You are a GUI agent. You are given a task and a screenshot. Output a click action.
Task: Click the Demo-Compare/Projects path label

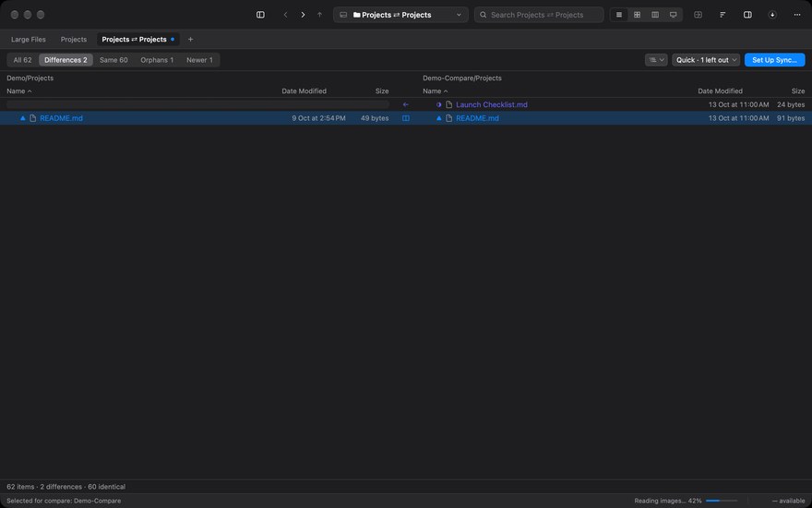(x=462, y=79)
